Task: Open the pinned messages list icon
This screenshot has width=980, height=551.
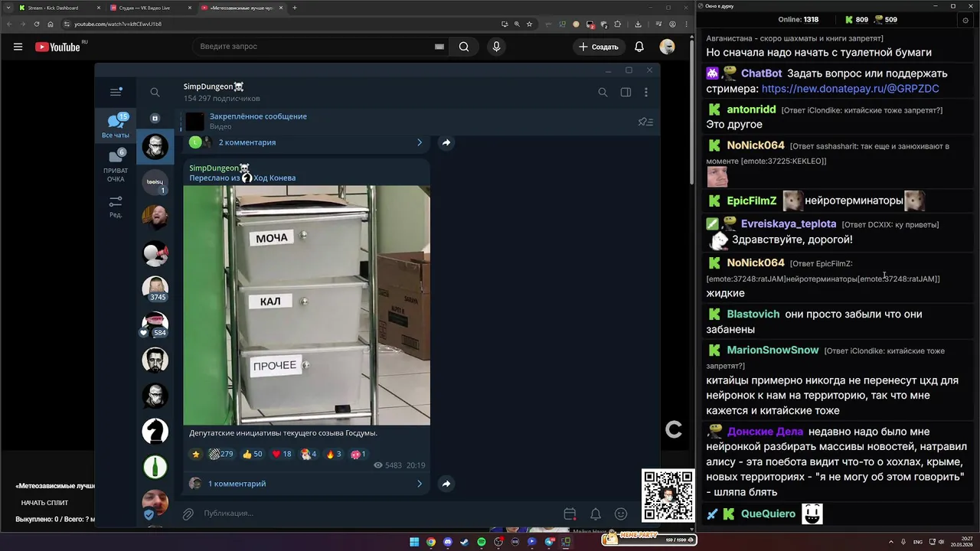Action: [645, 122]
